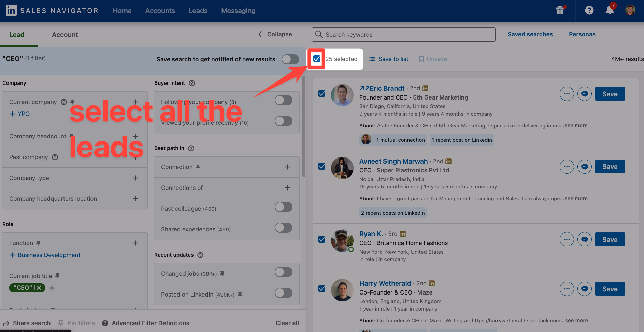Pin the Current job title filter

click(x=57, y=276)
